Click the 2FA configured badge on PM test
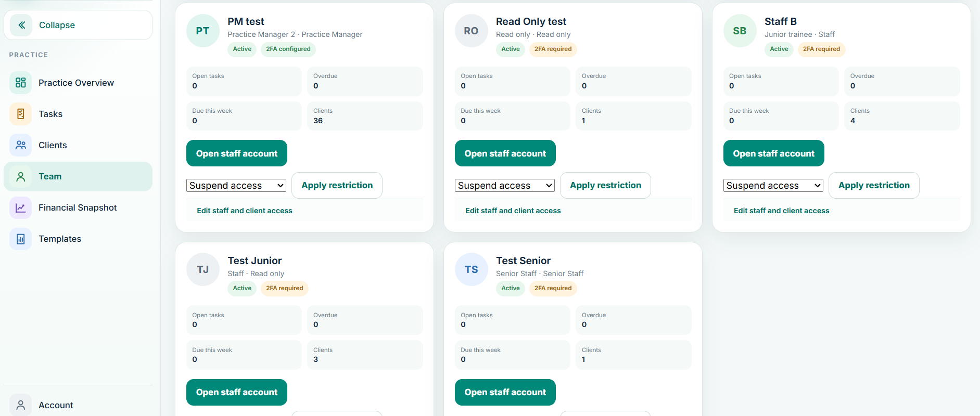This screenshot has height=416, width=980. click(288, 49)
